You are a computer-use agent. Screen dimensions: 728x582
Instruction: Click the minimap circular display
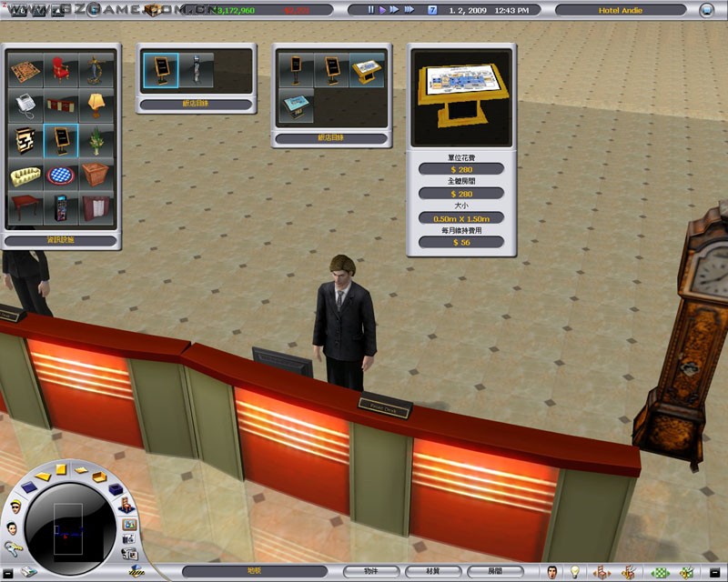click(x=70, y=529)
